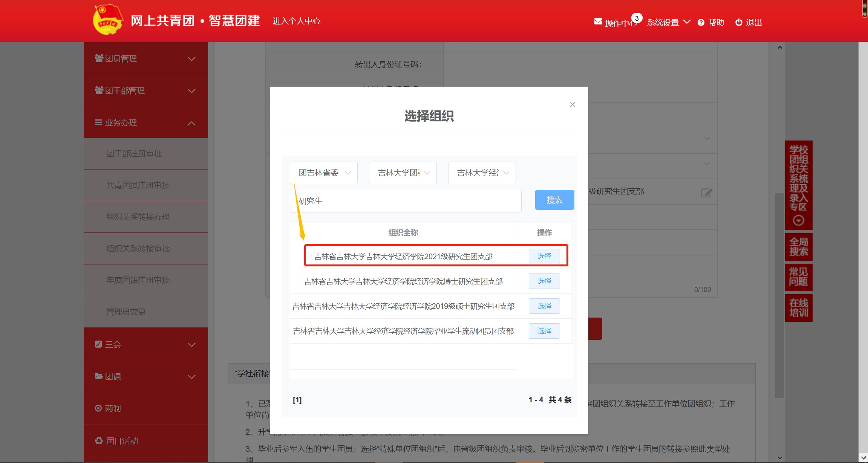Screen dimensions: 868x463
Task: Click the help question mark icon
Action: pyautogui.click(x=701, y=23)
